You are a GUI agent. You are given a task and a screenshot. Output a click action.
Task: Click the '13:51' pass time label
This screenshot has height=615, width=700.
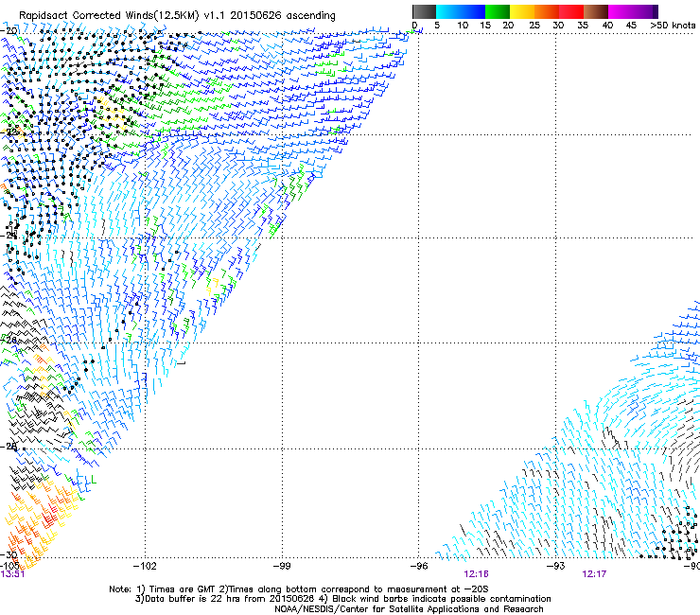12,574
